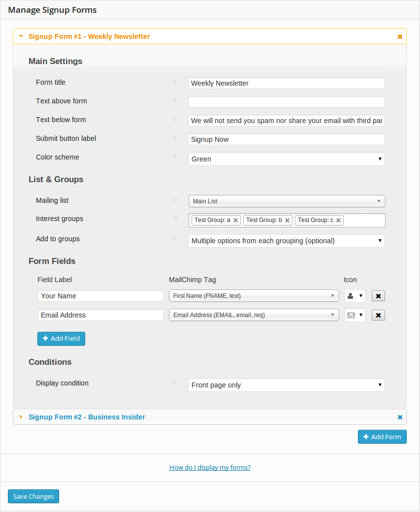Click the Text above form input
The width and height of the screenshot is (420, 512).
tap(287, 102)
